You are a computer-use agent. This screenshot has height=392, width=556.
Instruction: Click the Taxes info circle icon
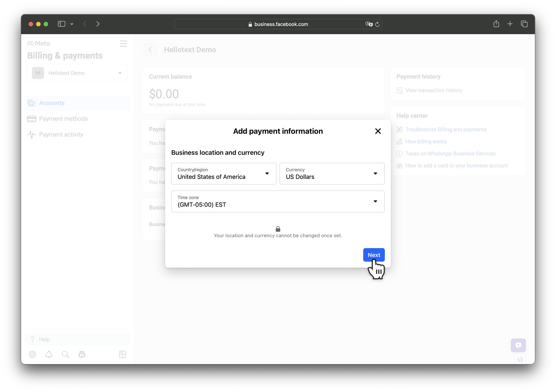pos(399,153)
